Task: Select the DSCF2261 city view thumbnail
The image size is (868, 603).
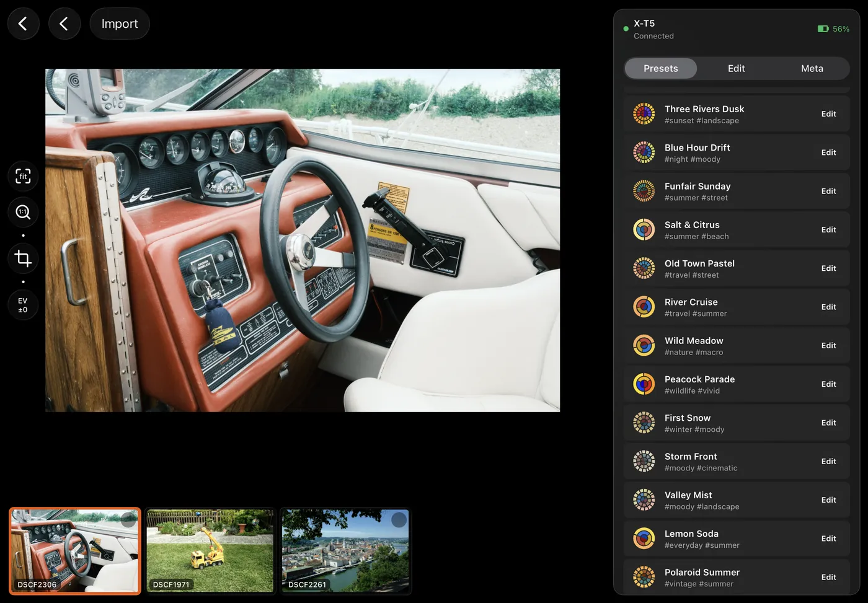Action: [x=345, y=551]
